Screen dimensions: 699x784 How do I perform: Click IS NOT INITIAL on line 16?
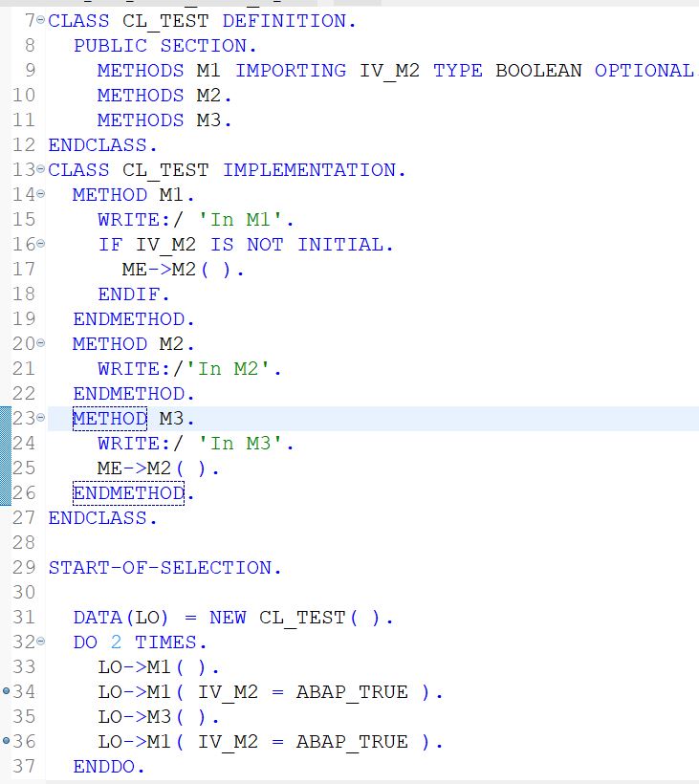point(297,245)
